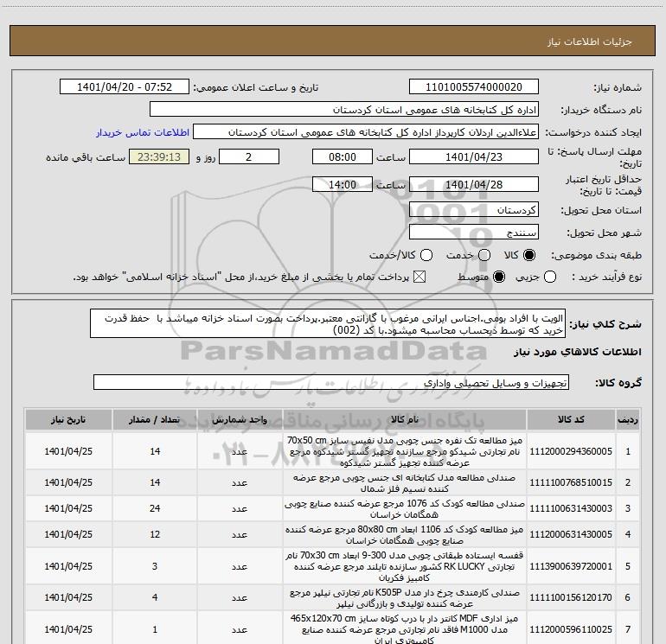
Task: Click the remaining time countdown 23:39:13
Action: point(159,156)
